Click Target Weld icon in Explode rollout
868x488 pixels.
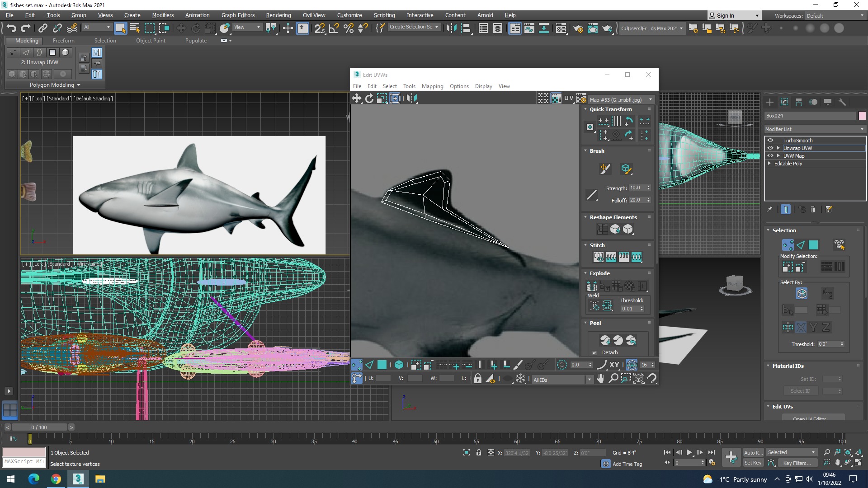coord(594,306)
